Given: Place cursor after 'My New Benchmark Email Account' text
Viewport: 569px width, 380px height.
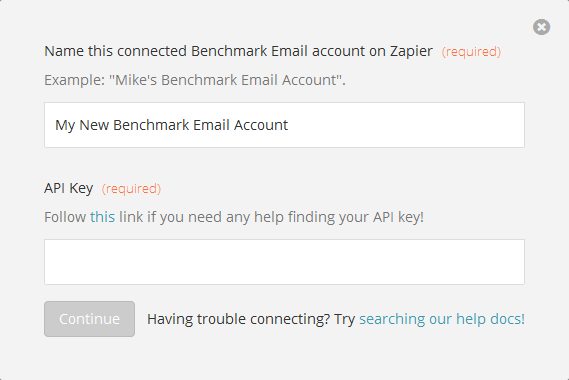Looking at the screenshot, I should 289,125.
